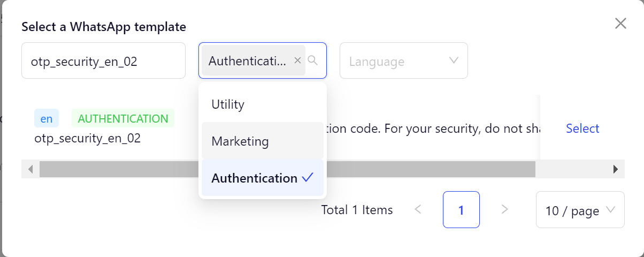Open the Language dropdown arrow
This screenshot has width=644, height=257.
(x=454, y=61)
